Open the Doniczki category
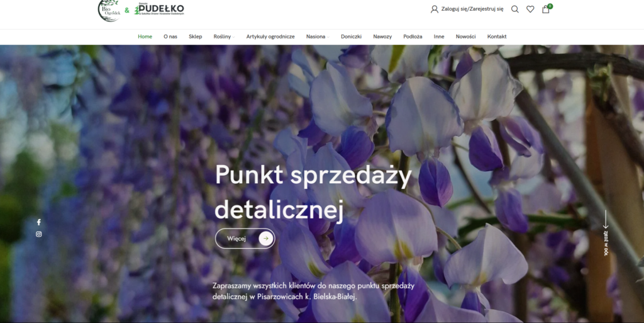This screenshot has height=323, width=644. (x=351, y=37)
